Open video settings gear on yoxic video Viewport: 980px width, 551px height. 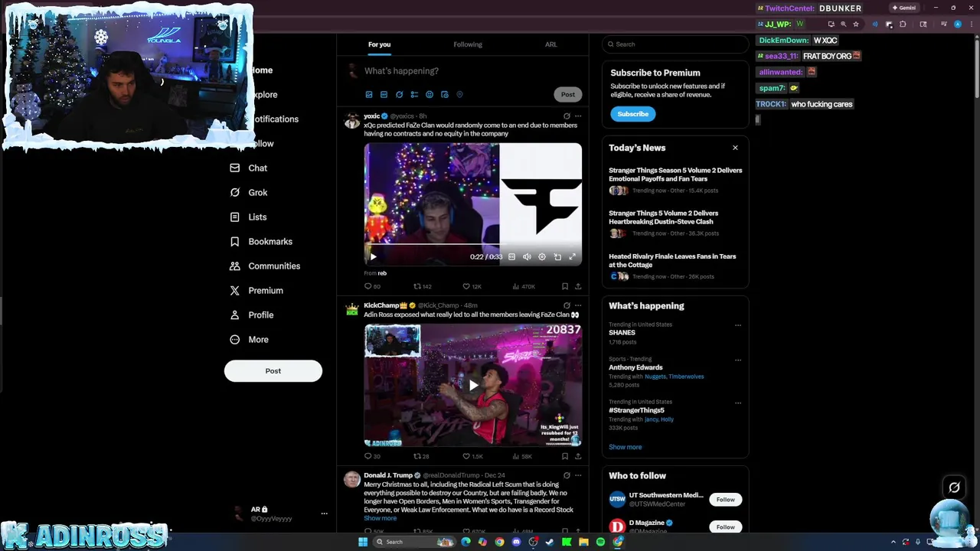coord(542,256)
